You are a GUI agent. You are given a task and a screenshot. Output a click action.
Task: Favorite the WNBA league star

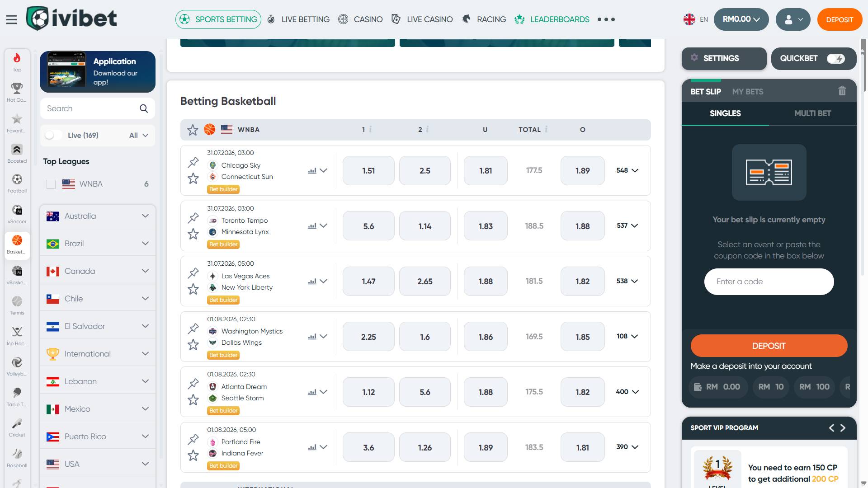click(193, 130)
